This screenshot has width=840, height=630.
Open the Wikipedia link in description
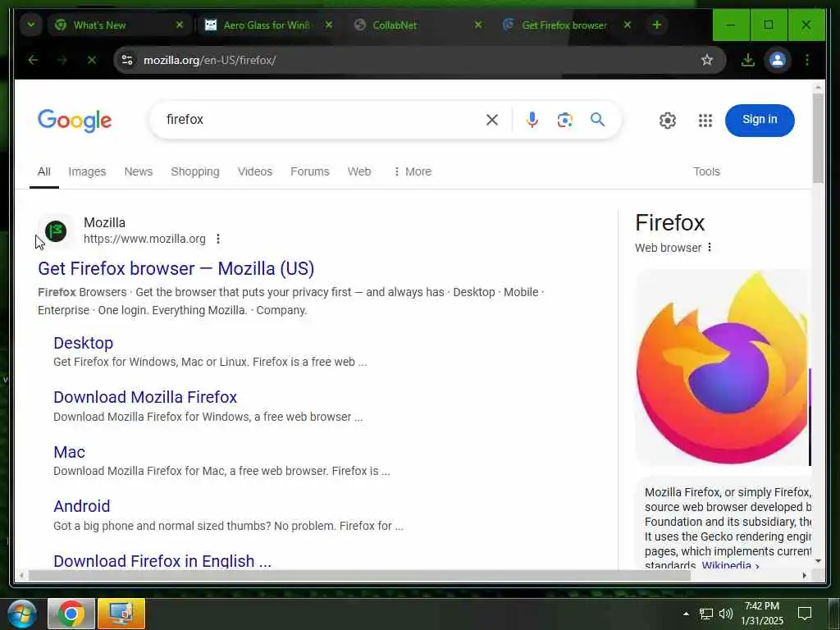[x=730, y=565]
